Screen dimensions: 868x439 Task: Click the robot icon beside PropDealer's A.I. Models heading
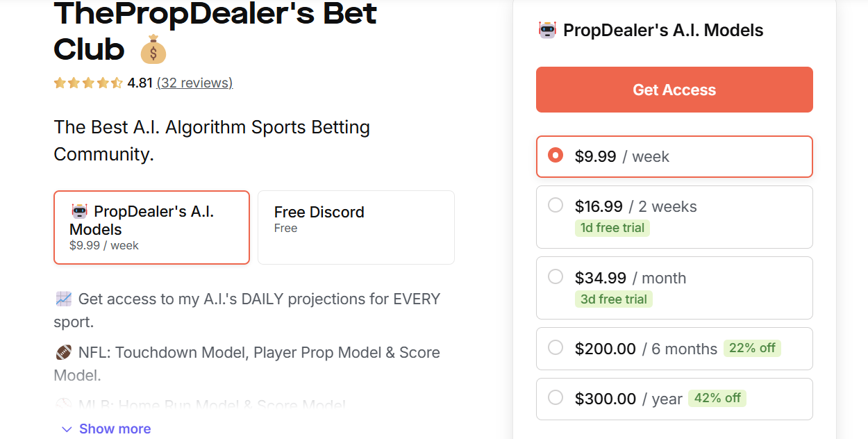[x=549, y=30]
